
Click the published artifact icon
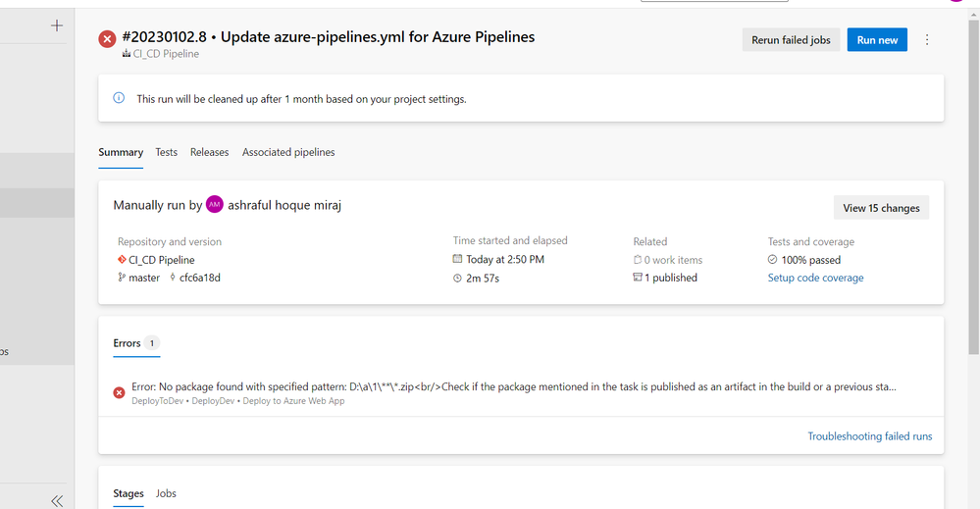(x=638, y=278)
